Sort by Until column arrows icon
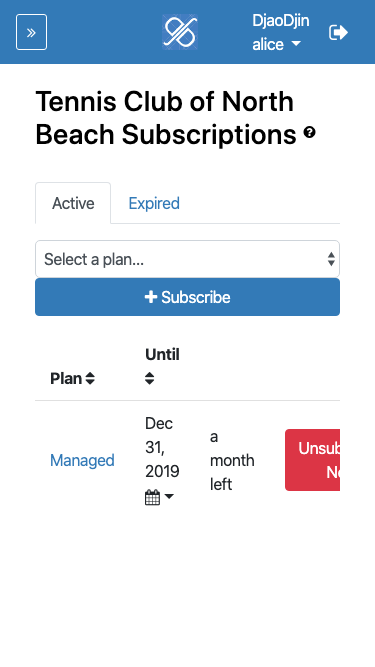 click(x=149, y=378)
